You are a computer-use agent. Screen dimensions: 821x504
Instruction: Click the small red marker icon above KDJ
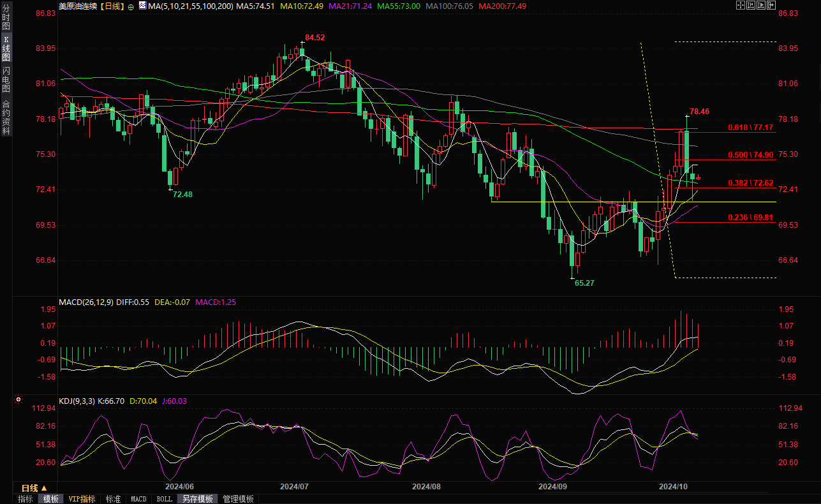(18, 401)
